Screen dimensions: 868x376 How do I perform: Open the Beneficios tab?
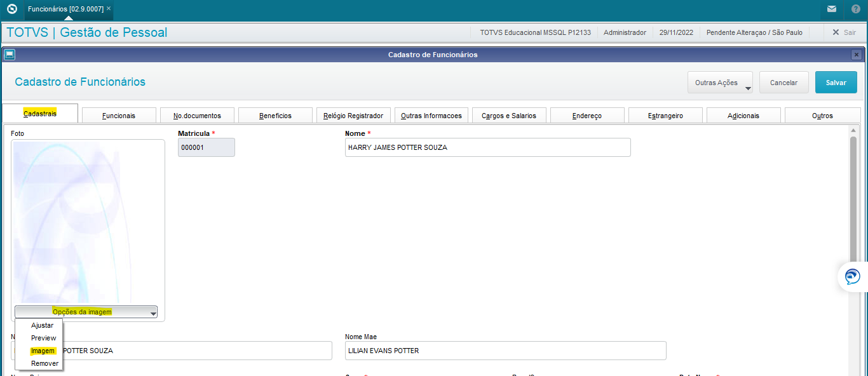coord(275,116)
